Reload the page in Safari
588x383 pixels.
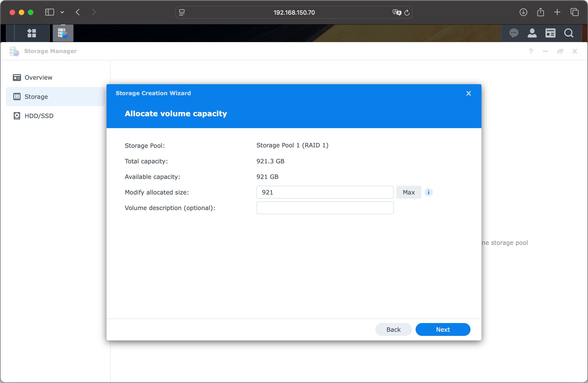407,12
